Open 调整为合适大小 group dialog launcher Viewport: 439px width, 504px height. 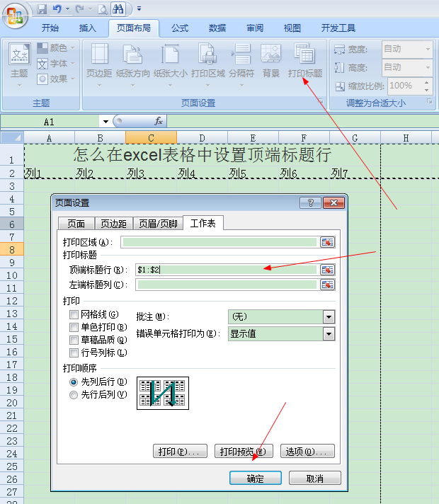coord(429,101)
